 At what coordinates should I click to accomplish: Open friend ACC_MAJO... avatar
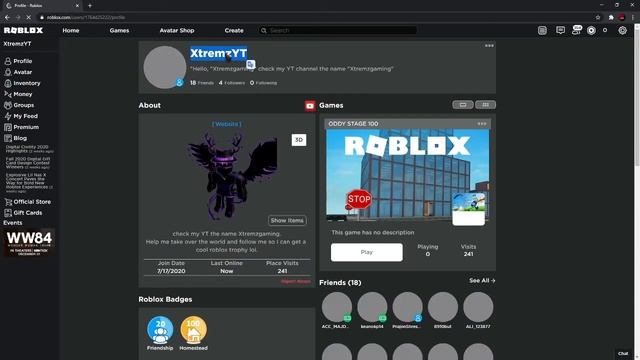tap(337, 307)
